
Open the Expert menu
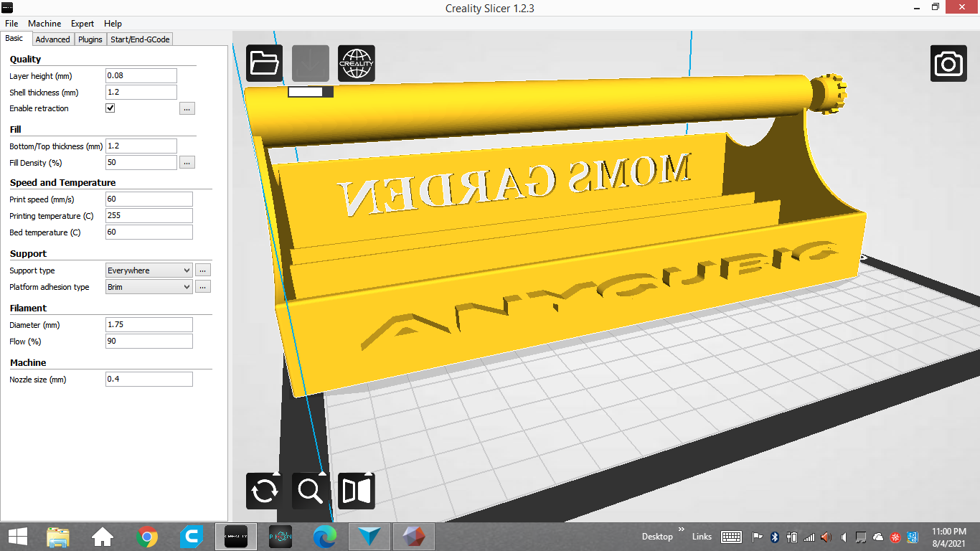(83, 24)
